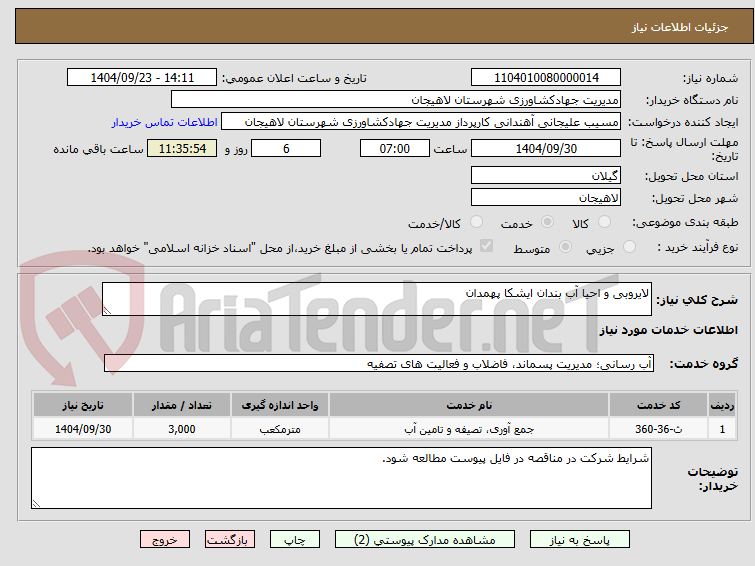The height and width of the screenshot is (566, 755).
Task: Click resize handle of توضیحات خریدار box
Action: point(36,504)
